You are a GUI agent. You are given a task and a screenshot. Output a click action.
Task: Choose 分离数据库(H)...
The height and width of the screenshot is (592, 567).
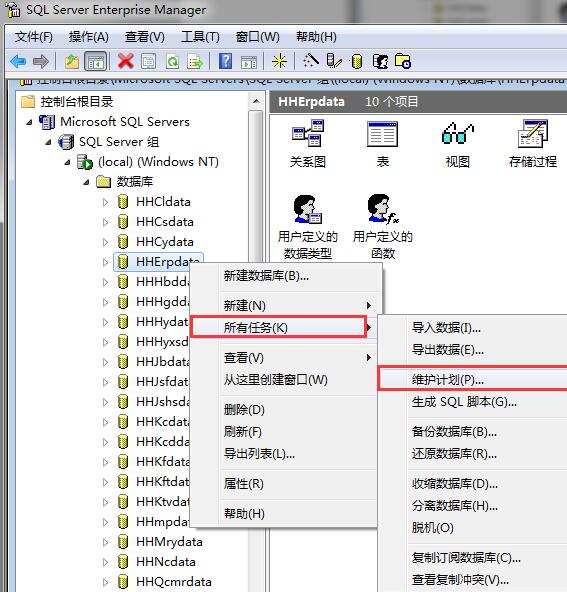pyautogui.click(x=473, y=506)
